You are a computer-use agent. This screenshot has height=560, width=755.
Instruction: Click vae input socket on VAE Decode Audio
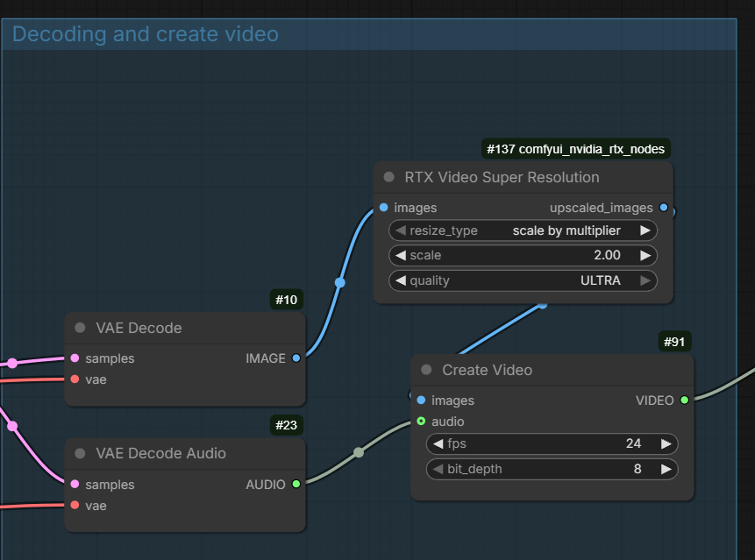tap(75, 505)
